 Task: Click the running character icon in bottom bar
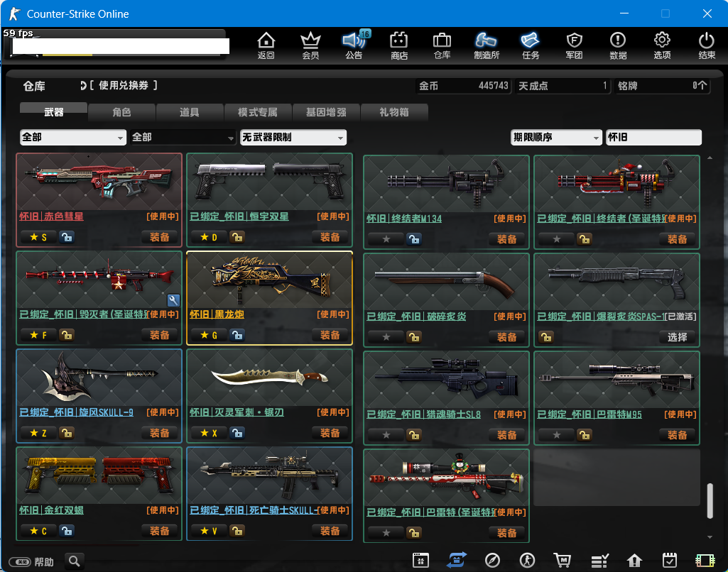point(527,561)
